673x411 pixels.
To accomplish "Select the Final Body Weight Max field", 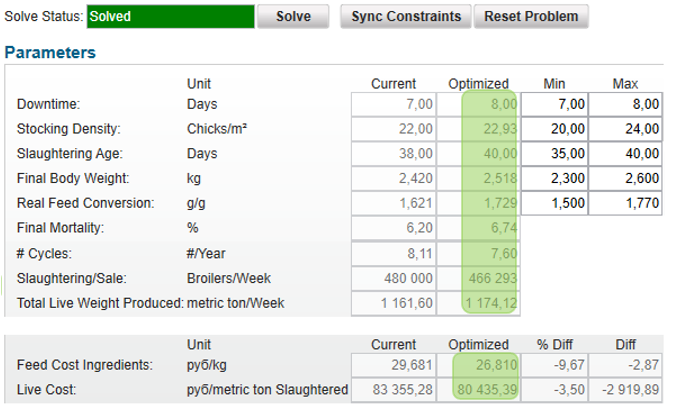I will coord(625,178).
